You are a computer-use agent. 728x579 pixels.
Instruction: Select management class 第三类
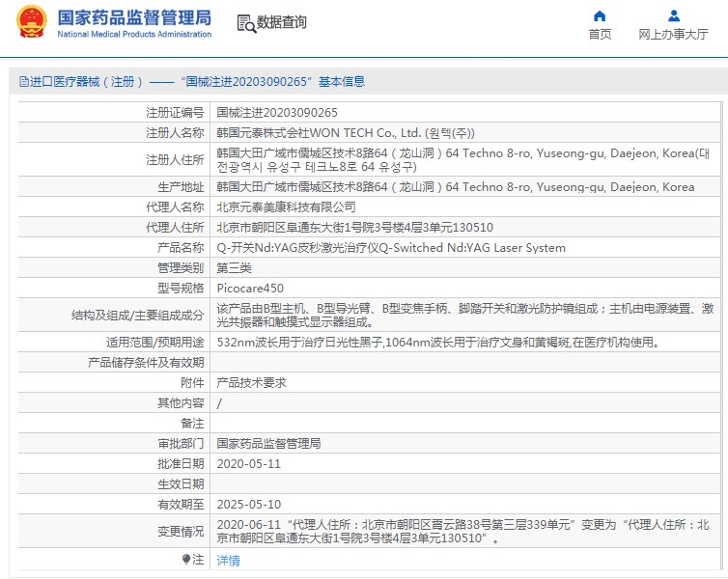pos(235,268)
